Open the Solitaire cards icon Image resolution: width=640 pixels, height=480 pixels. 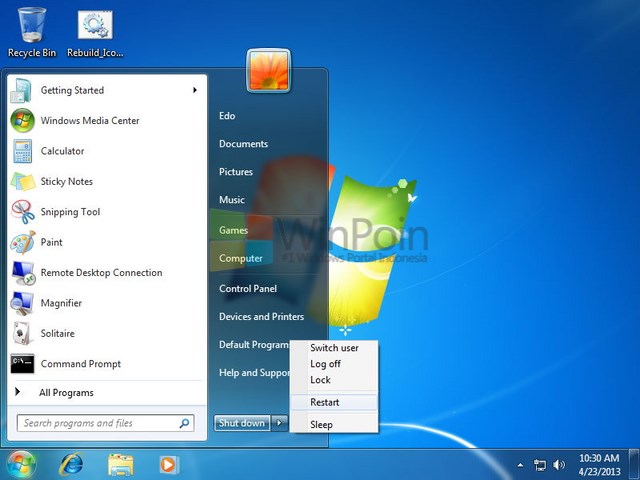click(22, 333)
